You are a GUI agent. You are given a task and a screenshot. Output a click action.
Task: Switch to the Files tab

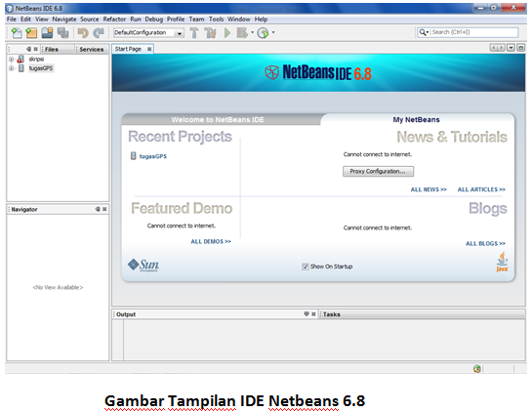[57, 49]
